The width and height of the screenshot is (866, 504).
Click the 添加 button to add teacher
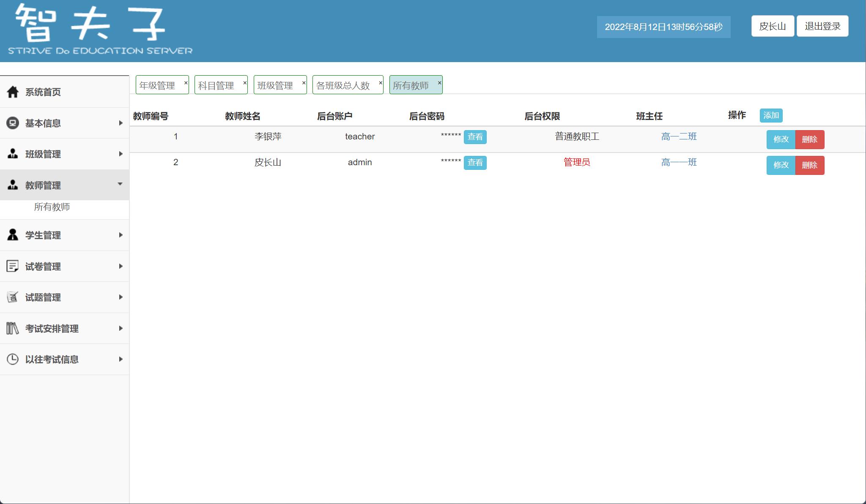coord(771,115)
